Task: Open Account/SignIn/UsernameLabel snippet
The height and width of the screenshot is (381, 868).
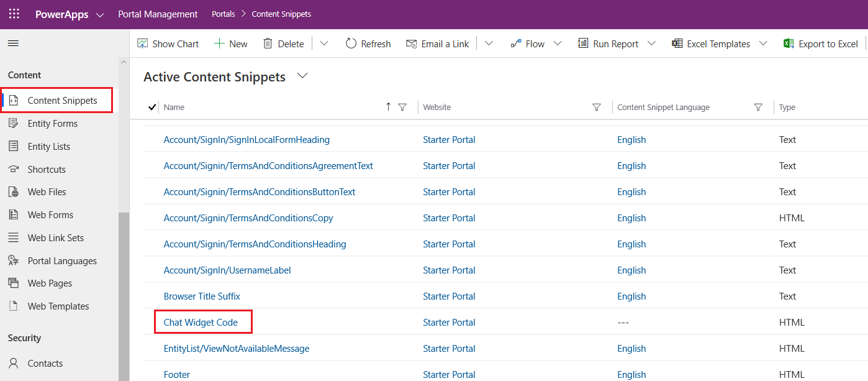Action: pyautogui.click(x=227, y=270)
